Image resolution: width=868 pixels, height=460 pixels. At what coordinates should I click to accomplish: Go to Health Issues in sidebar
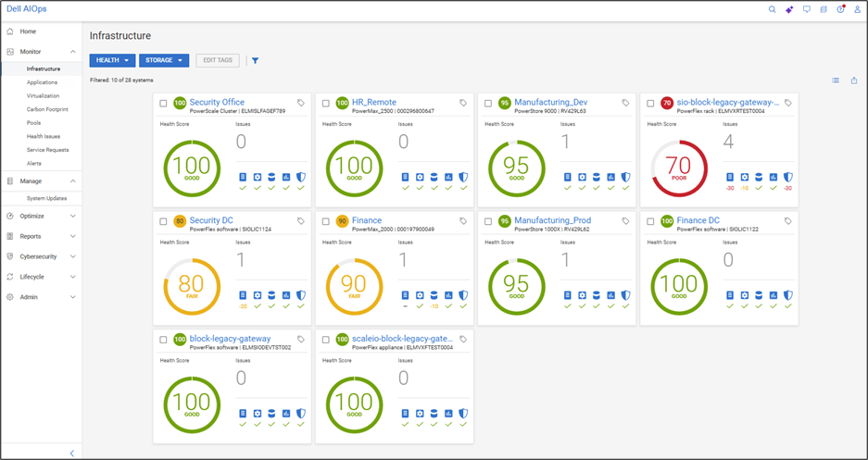[44, 136]
